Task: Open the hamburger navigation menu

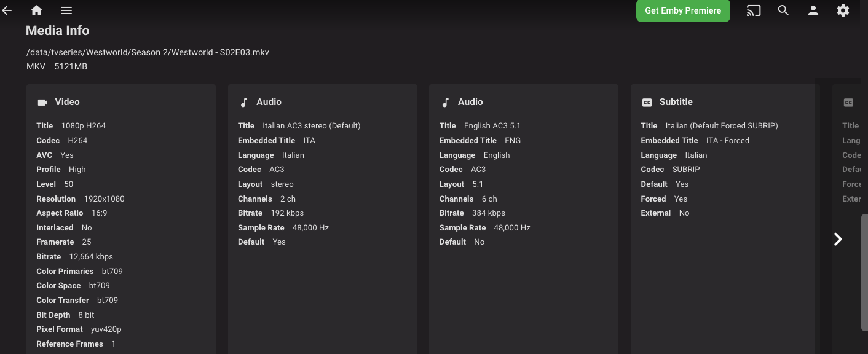Action: pos(66,10)
